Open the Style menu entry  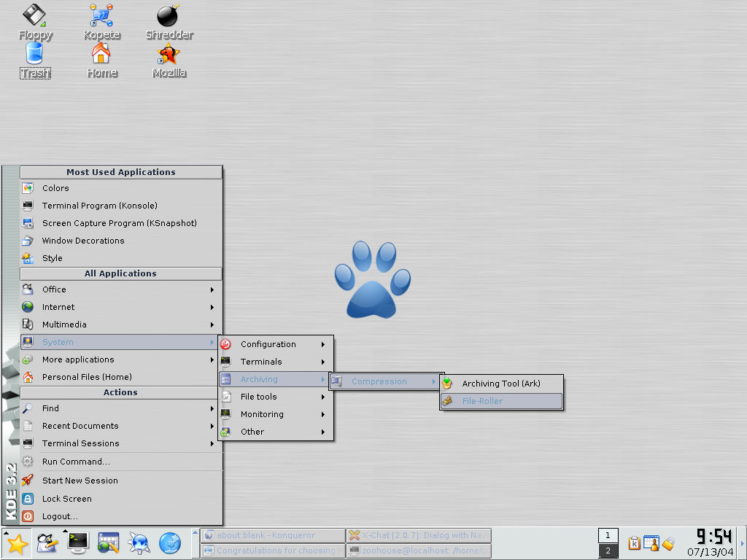pyautogui.click(x=121, y=258)
